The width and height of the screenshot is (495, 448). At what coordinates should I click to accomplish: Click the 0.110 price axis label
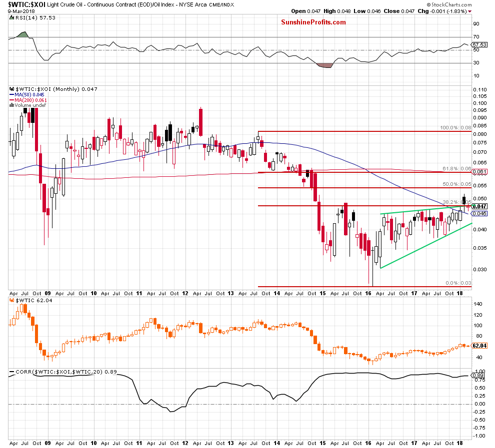coord(480,90)
